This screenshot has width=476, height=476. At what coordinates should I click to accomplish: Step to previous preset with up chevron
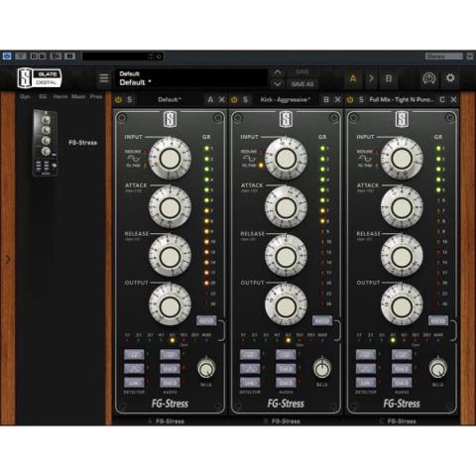(278, 72)
